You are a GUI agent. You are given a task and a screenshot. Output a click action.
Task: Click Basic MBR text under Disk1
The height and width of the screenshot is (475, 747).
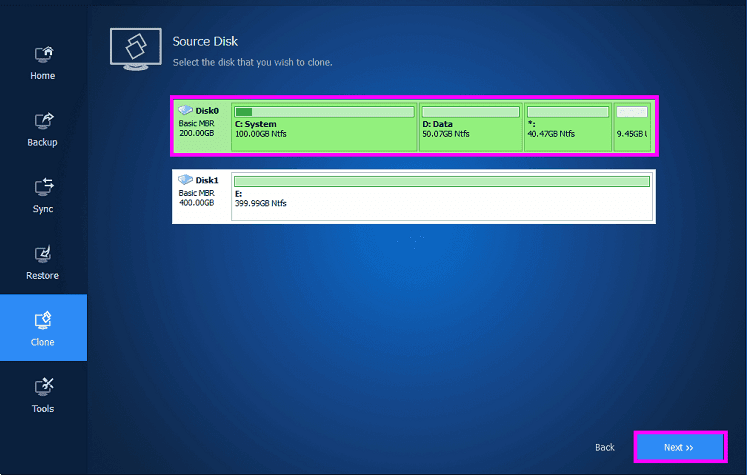pos(196,193)
